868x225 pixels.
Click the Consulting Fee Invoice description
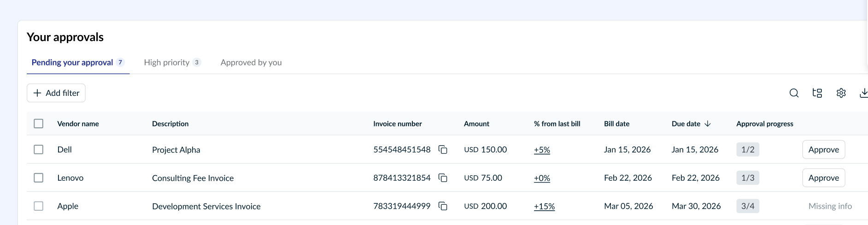click(x=193, y=178)
